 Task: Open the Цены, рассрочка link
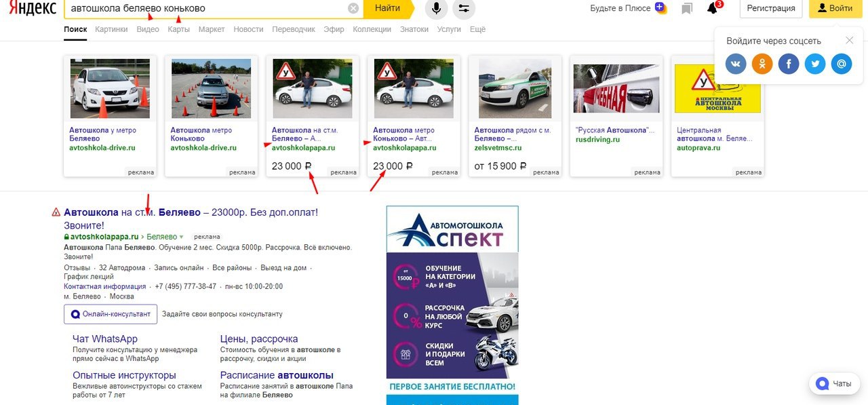(259, 339)
